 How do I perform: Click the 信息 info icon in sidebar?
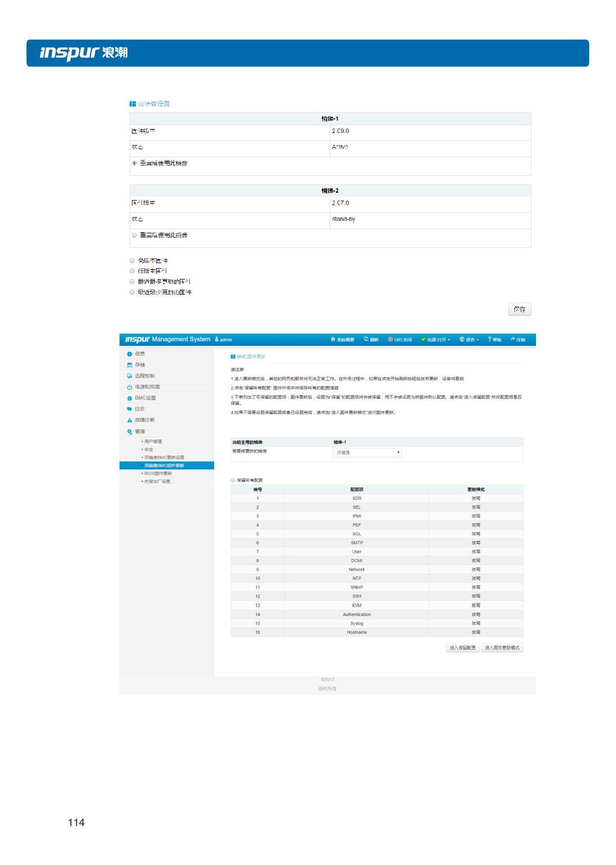[130, 354]
